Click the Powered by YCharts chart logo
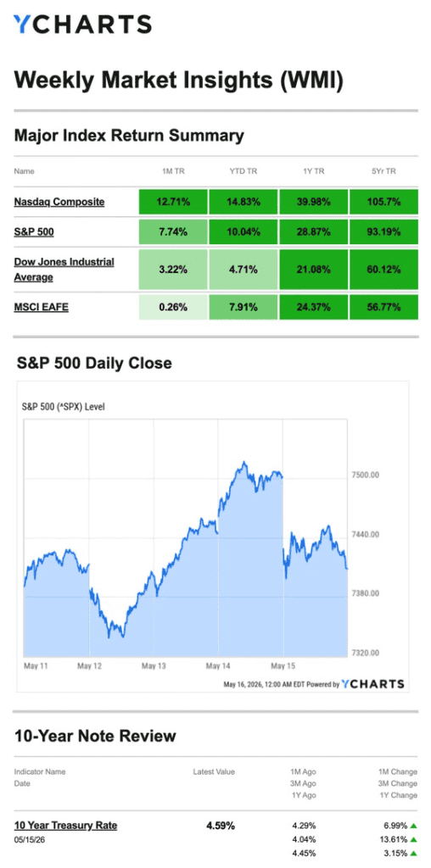This screenshot has width=431, height=868. tap(372, 684)
